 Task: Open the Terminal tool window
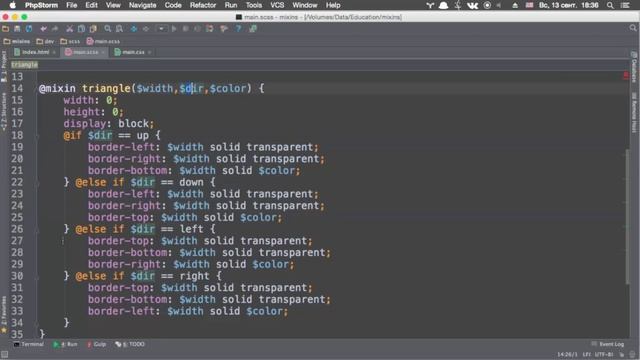pyautogui.click(x=29, y=344)
